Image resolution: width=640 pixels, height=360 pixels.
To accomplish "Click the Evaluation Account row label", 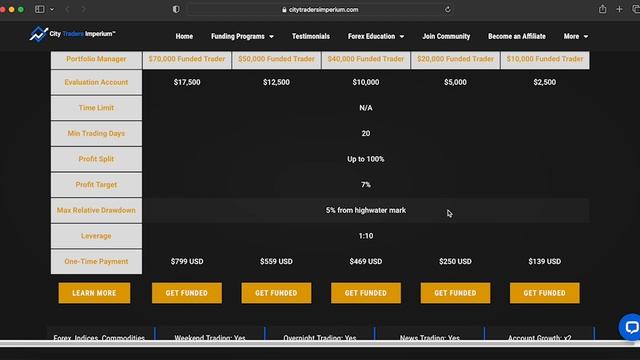I will [96, 82].
